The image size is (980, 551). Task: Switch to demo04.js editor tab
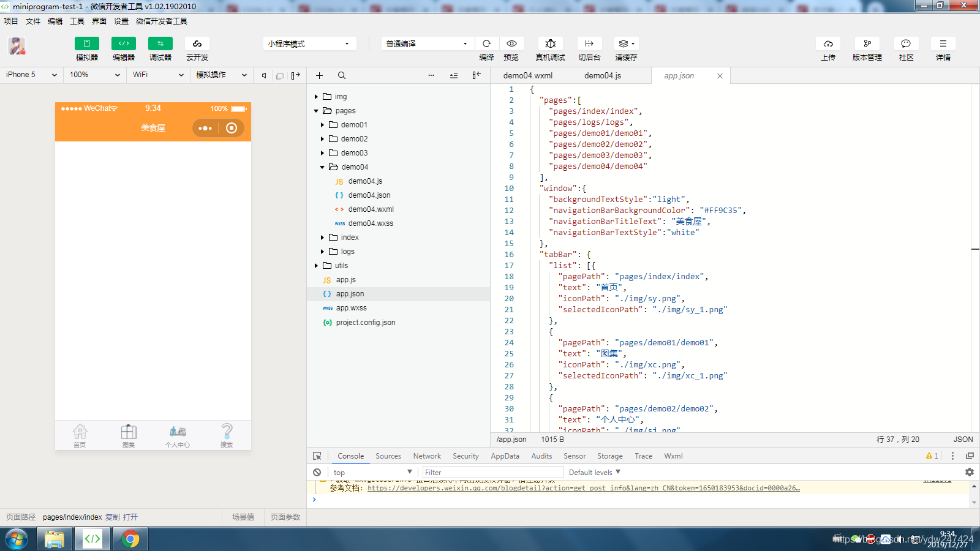[603, 75]
